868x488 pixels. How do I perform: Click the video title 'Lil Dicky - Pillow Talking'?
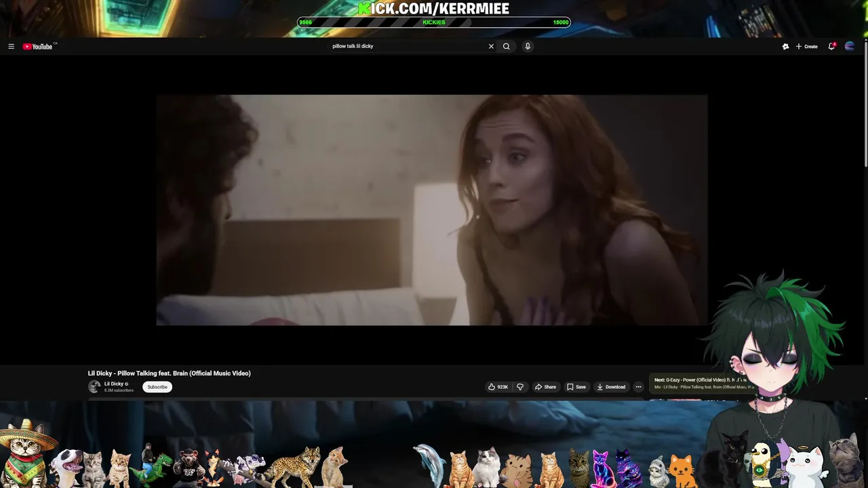pos(169,373)
